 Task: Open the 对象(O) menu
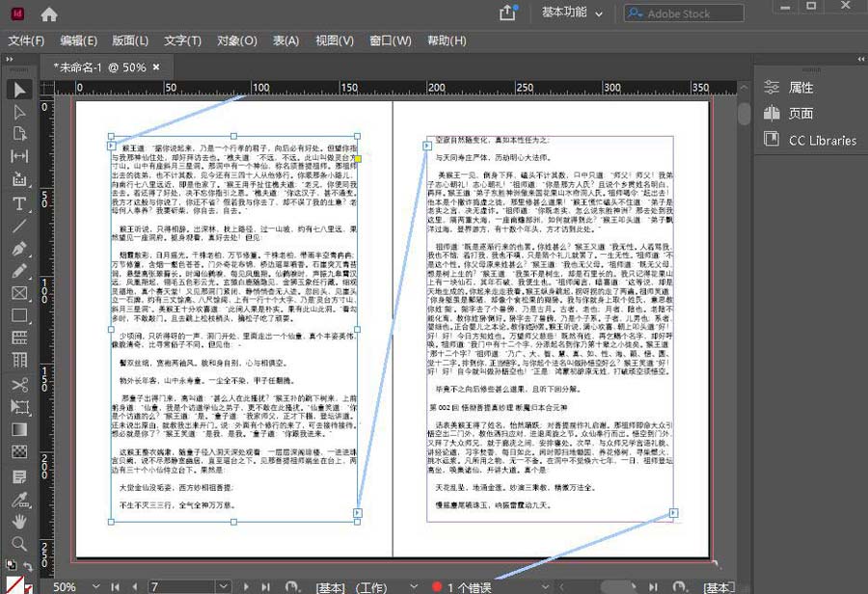point(237,40)
